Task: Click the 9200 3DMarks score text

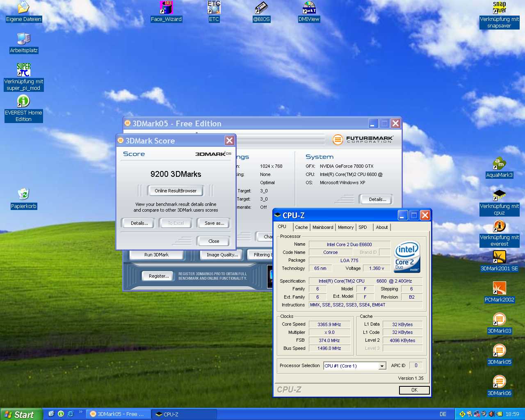Action: [176, 174]
